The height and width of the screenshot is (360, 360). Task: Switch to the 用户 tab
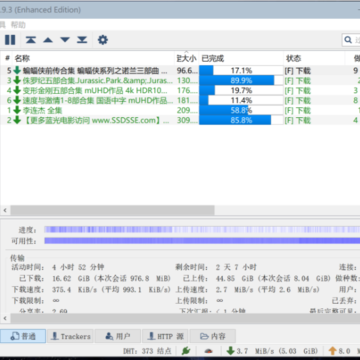pyautogui.click(x=118, y=336)
